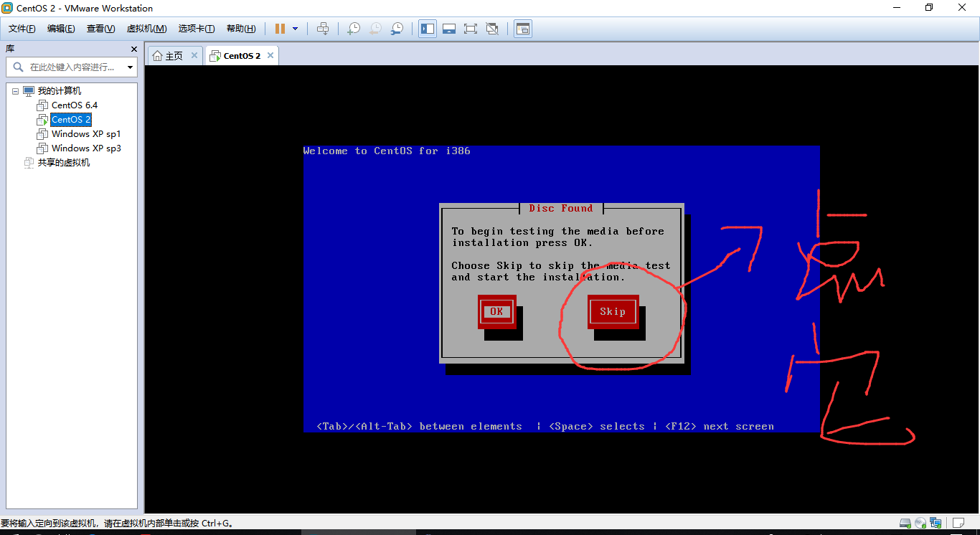This screenshot has width=980, height=535.
Task: Click the running VM icon beside CentOS 2
Action: 42,120
